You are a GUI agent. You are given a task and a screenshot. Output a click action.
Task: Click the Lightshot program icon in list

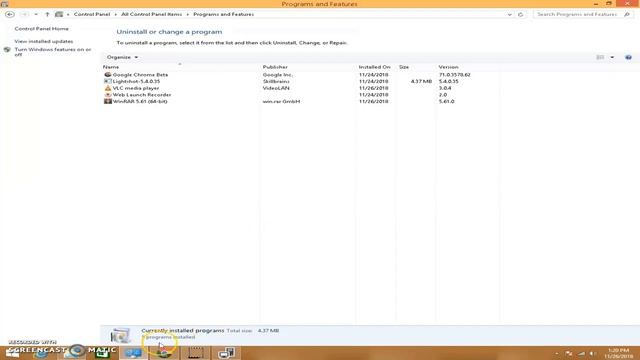pos(108,81)
